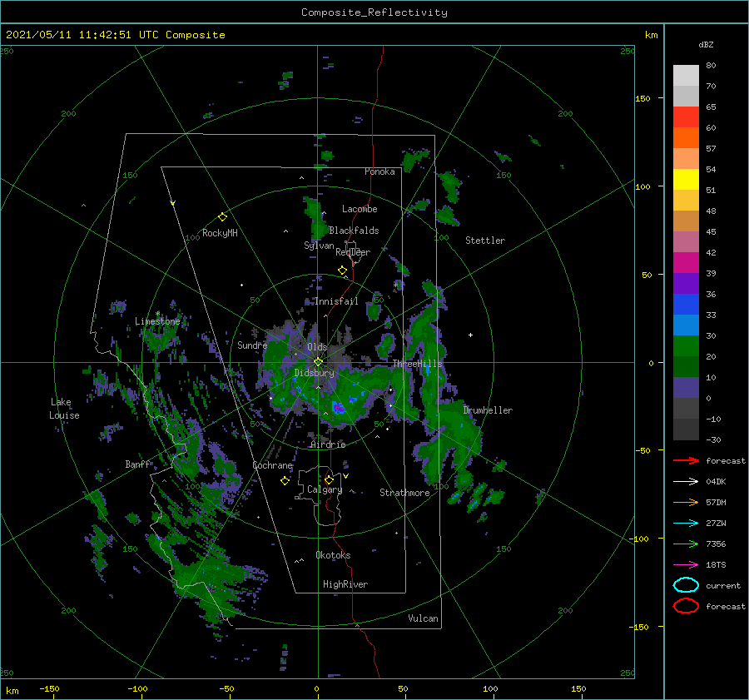Click the Okotoks label
The image size is (749, 700).
pos(333,555)
